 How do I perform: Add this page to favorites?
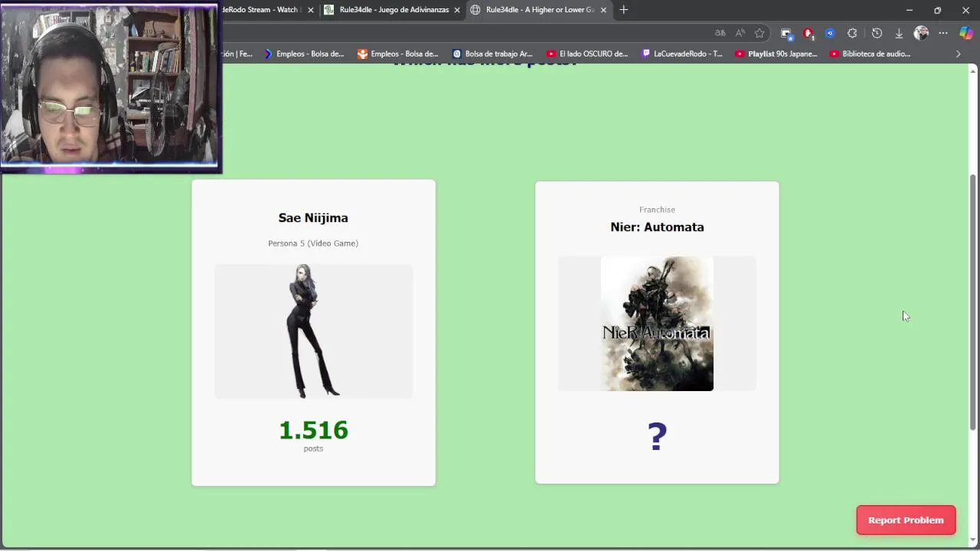pos(759,33)
